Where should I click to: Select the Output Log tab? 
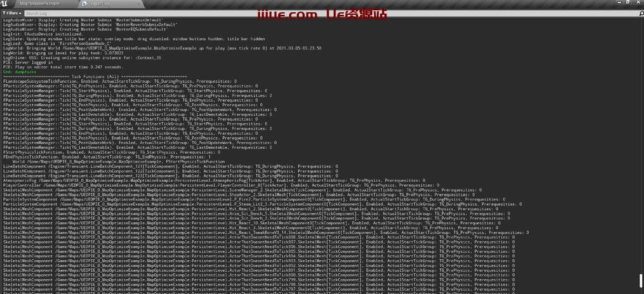click(102, 4)
